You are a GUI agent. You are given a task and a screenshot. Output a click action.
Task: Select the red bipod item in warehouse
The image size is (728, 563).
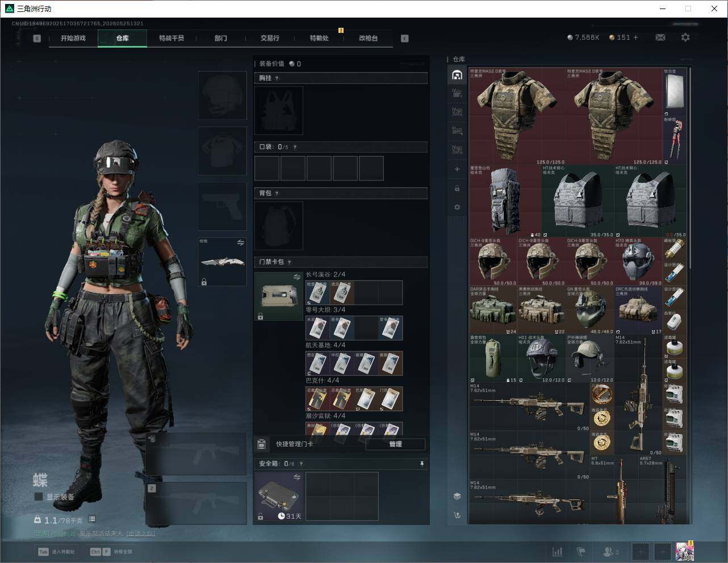675,141
